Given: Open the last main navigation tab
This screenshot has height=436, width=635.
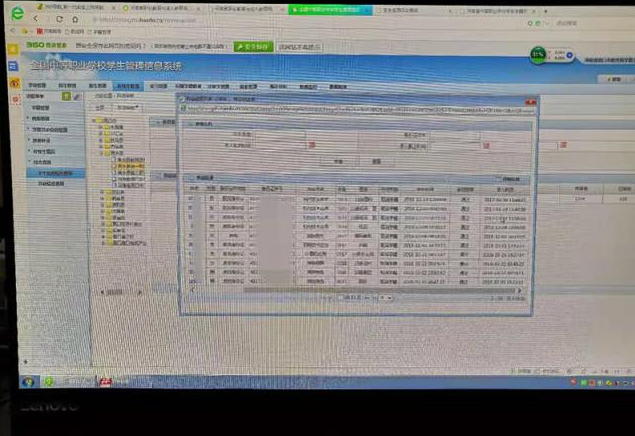Looking at the screenshot, I should click(x=338, y=87).
